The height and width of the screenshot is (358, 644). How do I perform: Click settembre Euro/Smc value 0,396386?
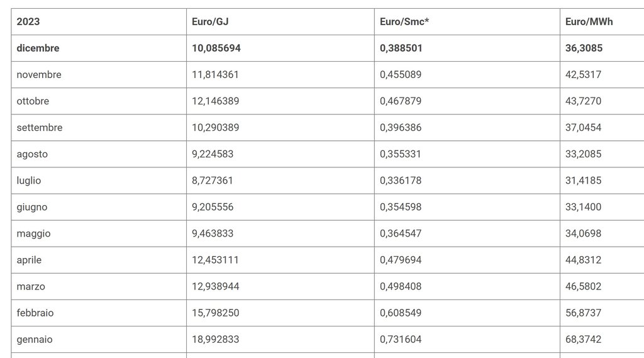tap(401, 128)
